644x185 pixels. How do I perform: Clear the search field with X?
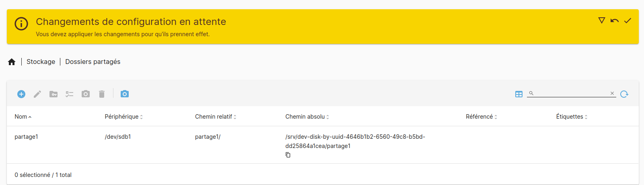(x=612, y=93)
